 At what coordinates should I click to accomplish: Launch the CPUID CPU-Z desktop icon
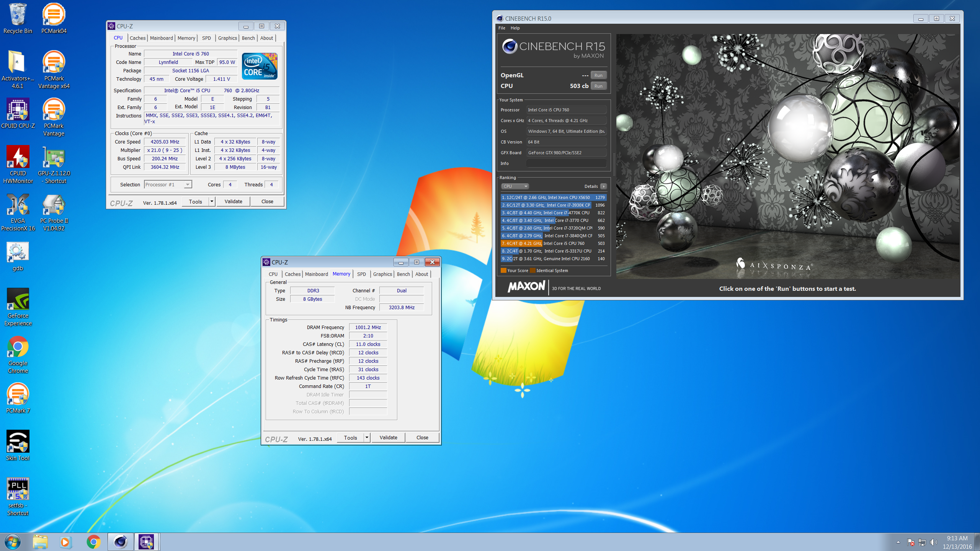point(18,114)
